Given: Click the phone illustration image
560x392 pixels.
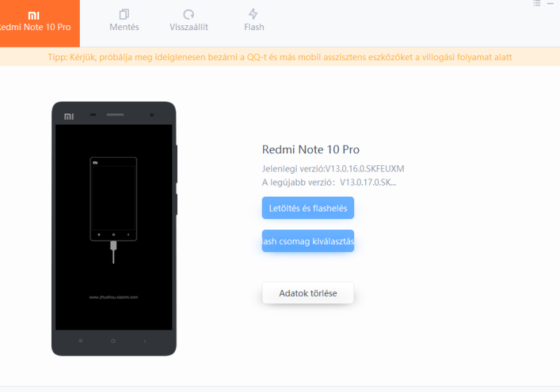Looking at the screenshot, I should click(x=114, y=228).
